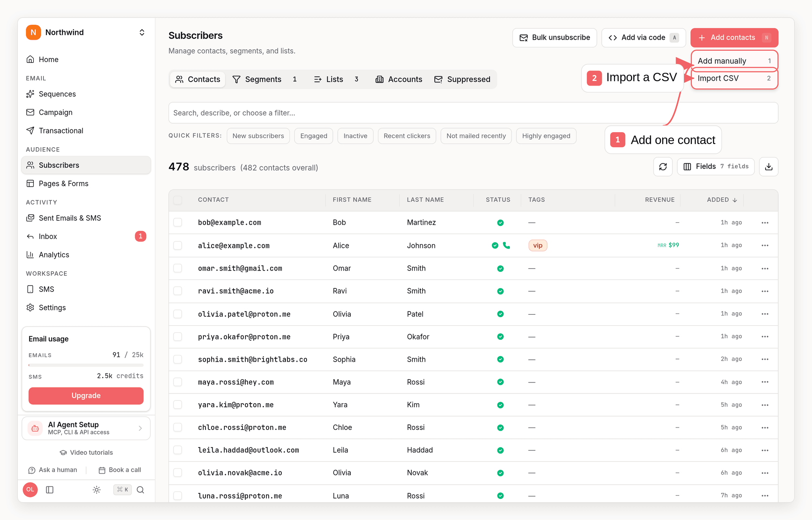Click phone icon in Alice Johnson's status
This screenshot has height=520, width=812.
tap(506, 245)
